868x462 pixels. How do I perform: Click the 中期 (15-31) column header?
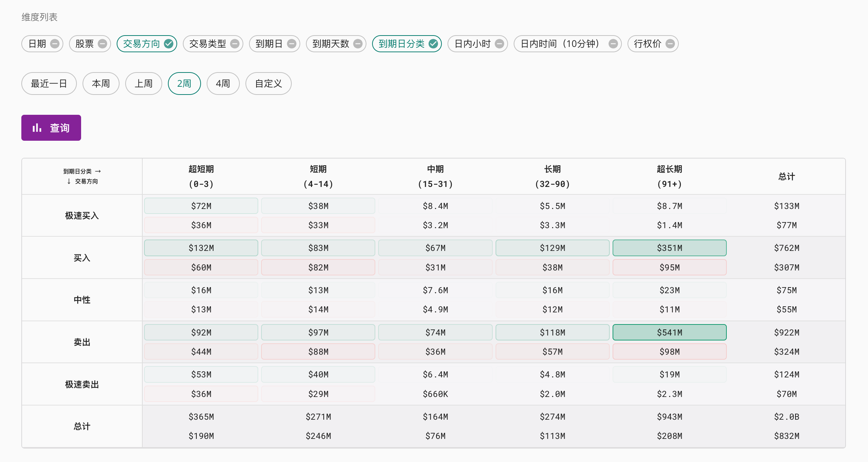[x=435, y=176]
